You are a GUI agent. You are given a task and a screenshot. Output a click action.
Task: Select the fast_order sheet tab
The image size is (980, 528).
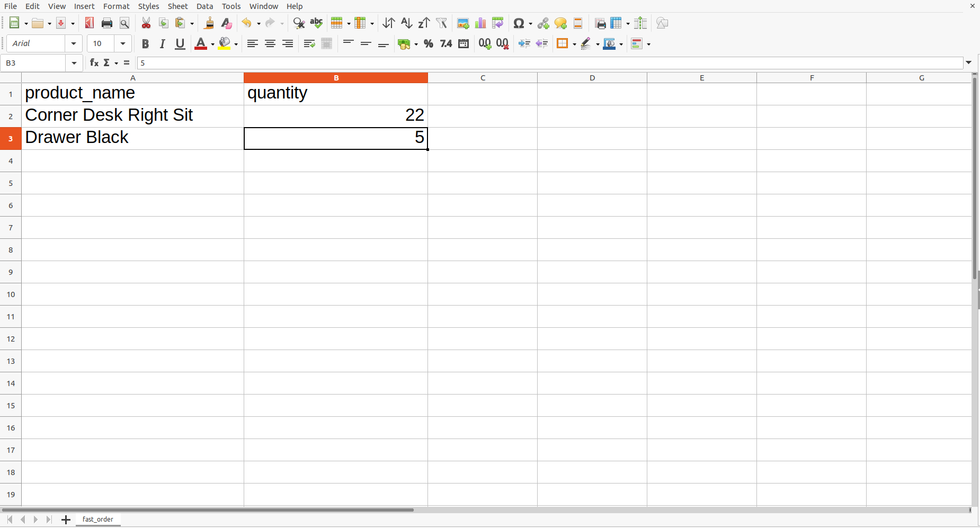tap(98, 520)
